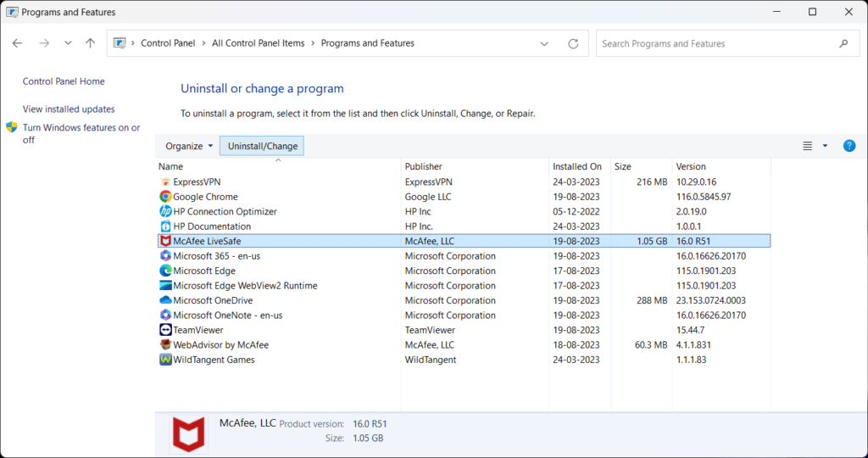Image resolution: width=868 pixels, height=458 pixels.
Task: Minimize the Programs and Features window
Action: [776, 12]
